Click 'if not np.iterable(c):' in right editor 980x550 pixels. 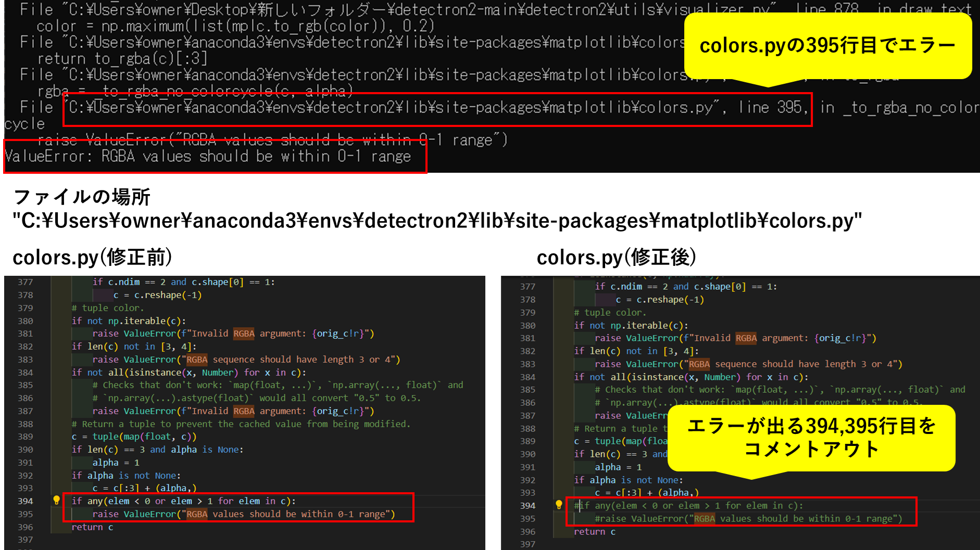(631, 326)
